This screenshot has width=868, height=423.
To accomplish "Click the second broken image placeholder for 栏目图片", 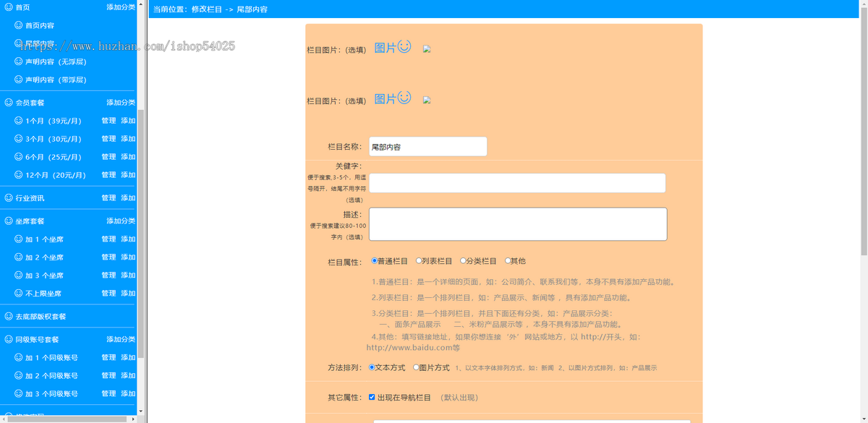I will [x=427, y=100].
